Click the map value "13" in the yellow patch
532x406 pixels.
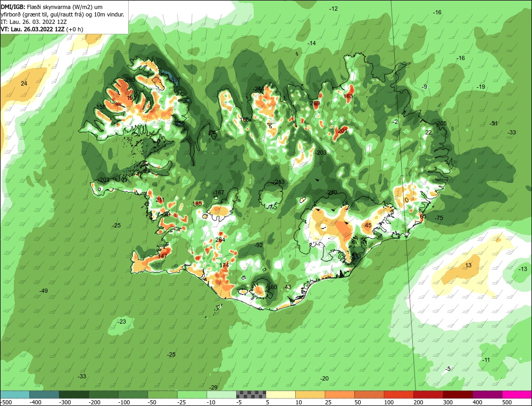(x=468, y=265)
